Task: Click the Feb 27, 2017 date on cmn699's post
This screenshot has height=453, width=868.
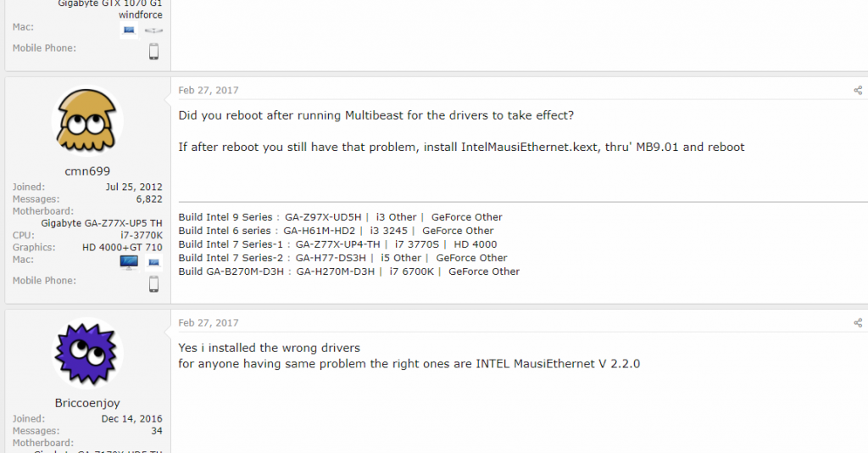Action: tap(209, 90)
